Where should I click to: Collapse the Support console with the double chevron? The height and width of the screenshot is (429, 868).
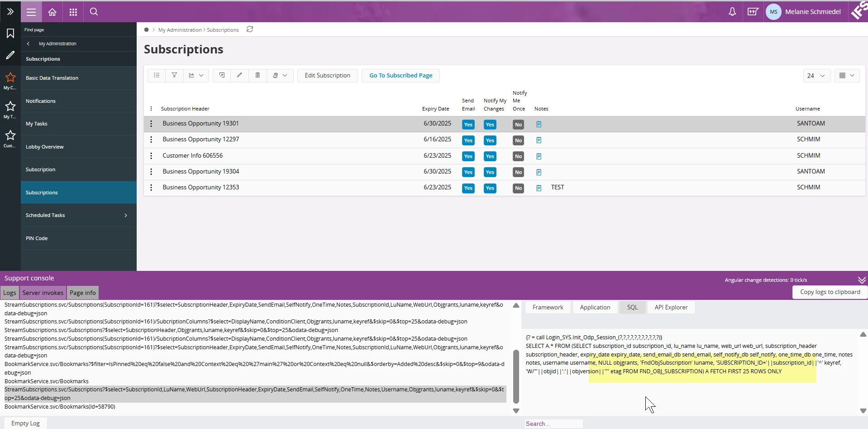pyautogui.click(x=862, y=280)
